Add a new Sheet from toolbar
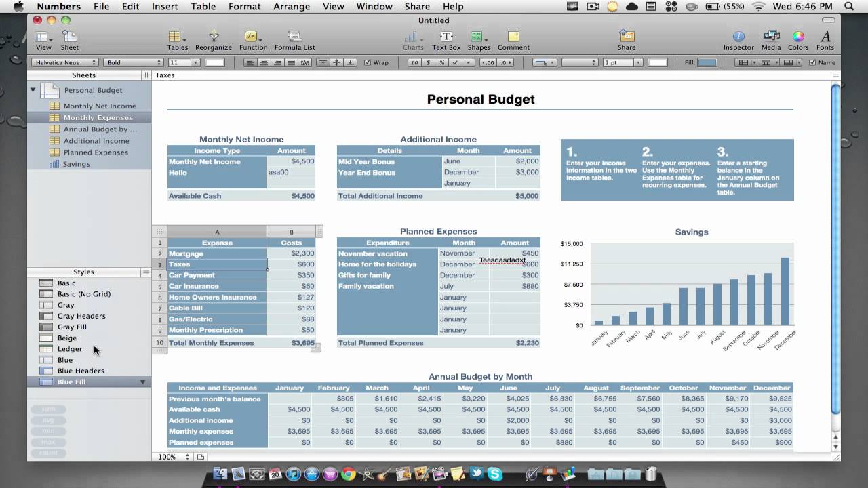The image size is (868, 488). [x=70, y=40]
